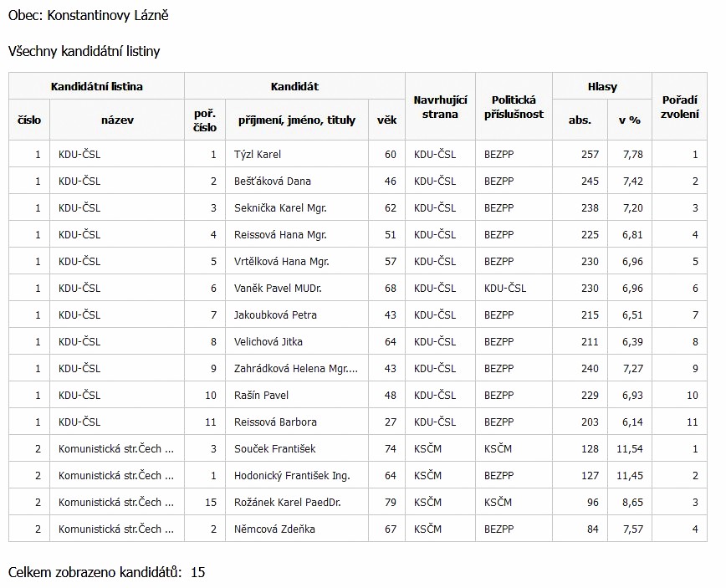Click the "Kandidátní listina" group header
Screen dimensions: 726x588
96,86
